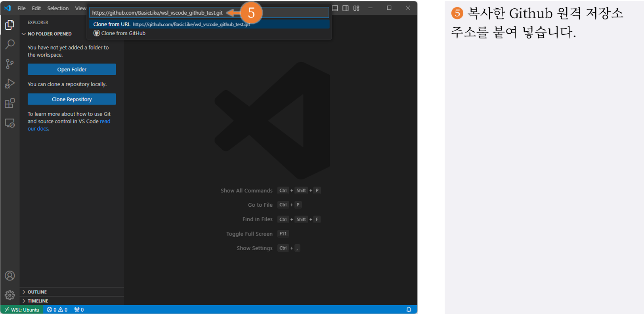The width and height of the screenshot is (644, 314).
Task: Expand the OUTLINE section
Action: [72, 292]
